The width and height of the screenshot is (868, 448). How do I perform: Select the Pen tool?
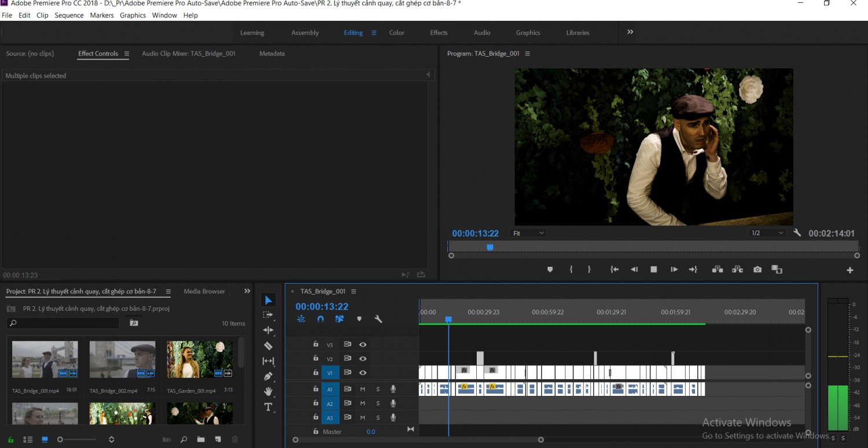(x=268, y=376)
